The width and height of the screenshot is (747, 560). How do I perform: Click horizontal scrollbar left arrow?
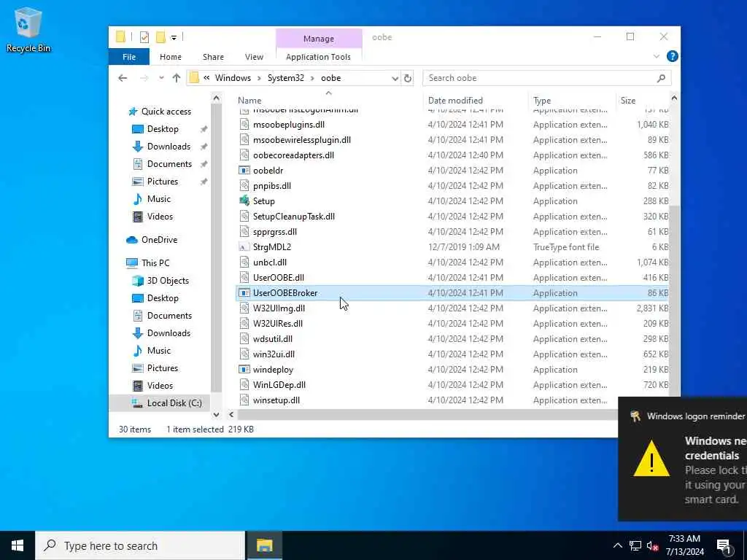coord(231,415)
